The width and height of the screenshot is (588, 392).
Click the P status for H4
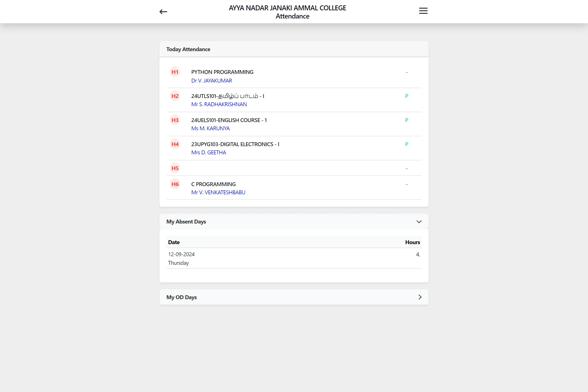[407, 144]
